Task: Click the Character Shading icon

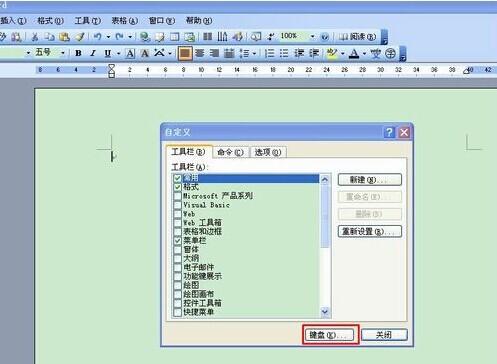Action: [x=144, y=53]
